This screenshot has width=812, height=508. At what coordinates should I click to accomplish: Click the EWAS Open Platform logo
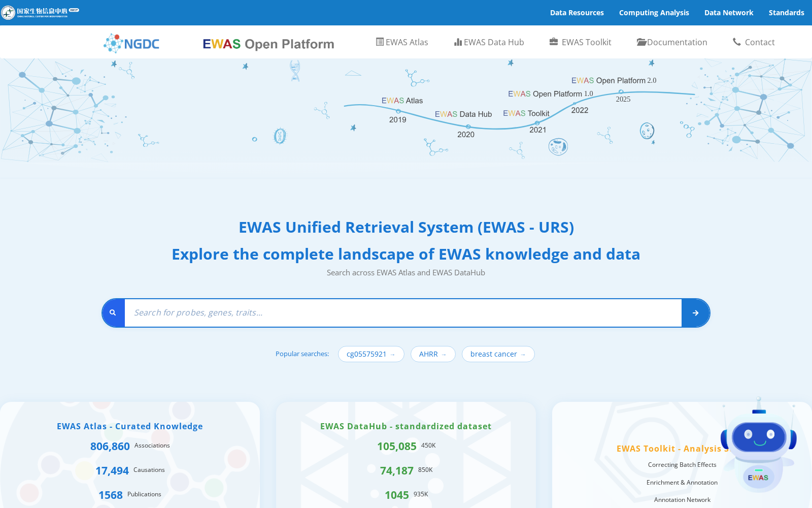[x=268, y=44]
